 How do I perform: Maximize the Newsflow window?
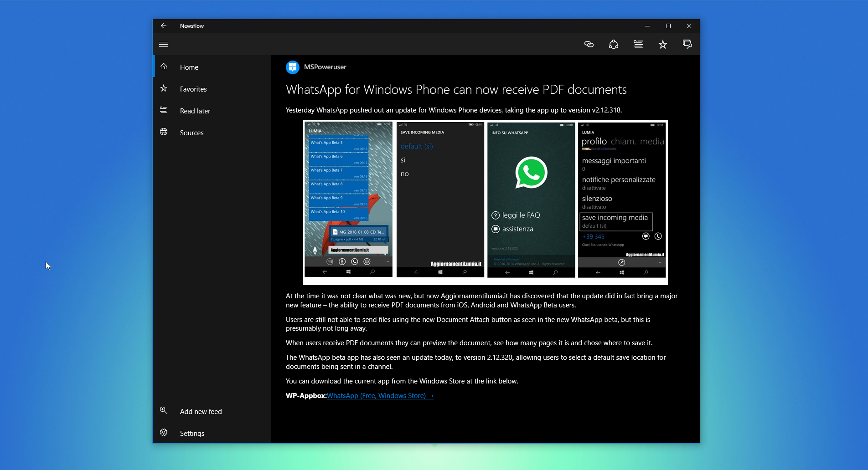668,26
